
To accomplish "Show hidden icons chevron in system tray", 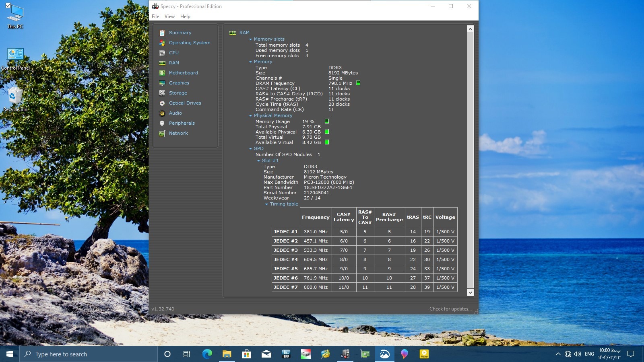I will tap(558, 354).
